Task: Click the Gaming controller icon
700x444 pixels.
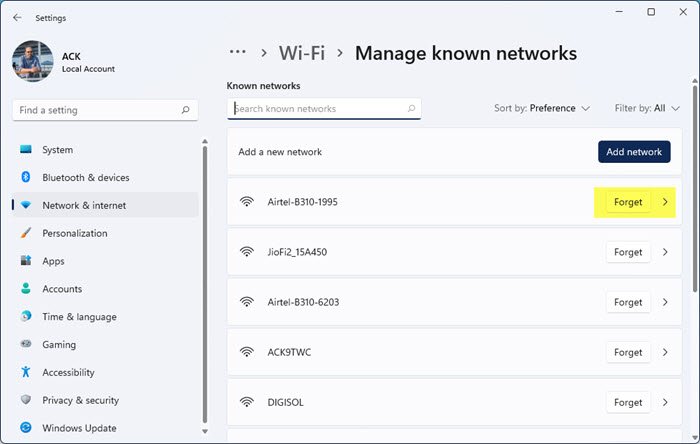Action: 26,344
